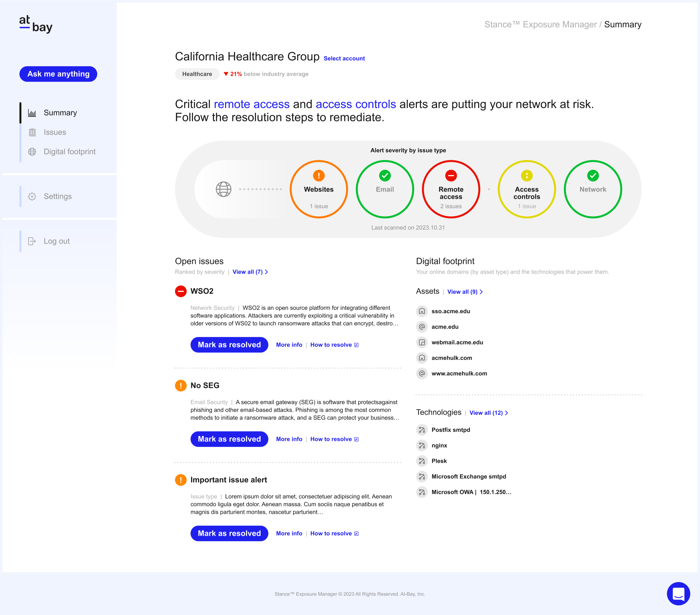
Task: Select Log out in the sidebar
Action: click(x=56, y=241)
